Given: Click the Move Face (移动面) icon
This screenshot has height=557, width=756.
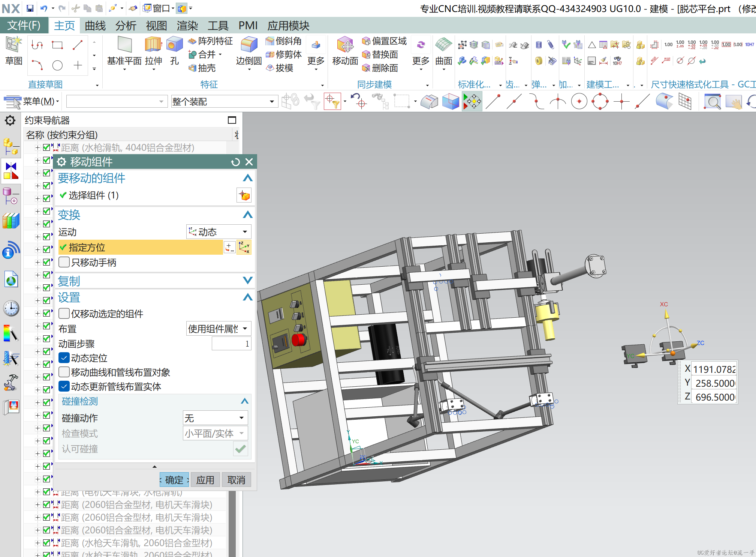Looking at the screenshot, I should [x=345, y=45].
